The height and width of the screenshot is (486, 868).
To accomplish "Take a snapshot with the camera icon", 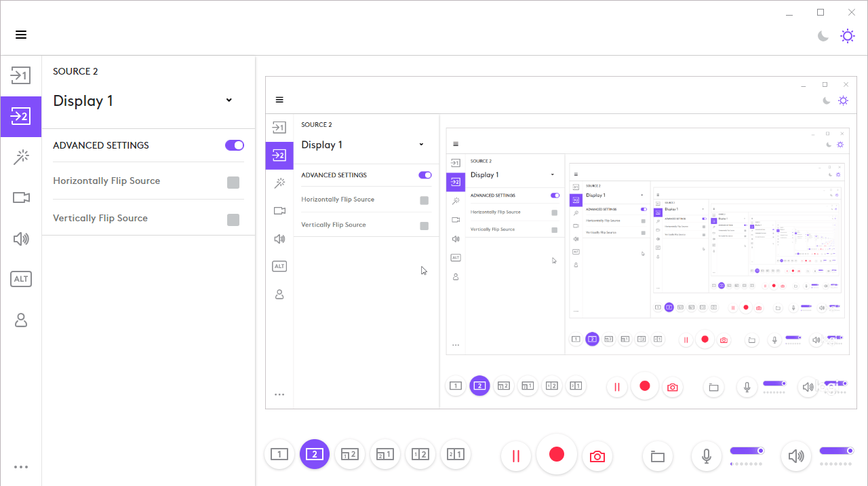I will coord(597,455).
